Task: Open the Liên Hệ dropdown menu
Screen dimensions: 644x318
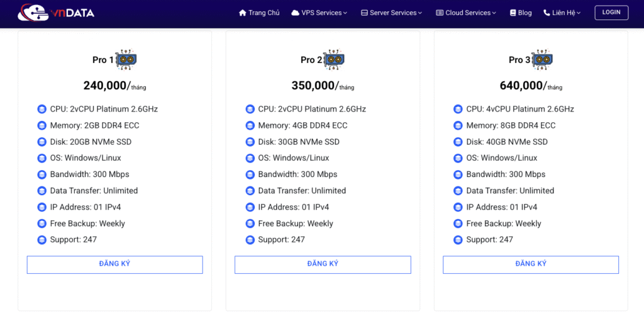Action: click(x=565, y=13)
